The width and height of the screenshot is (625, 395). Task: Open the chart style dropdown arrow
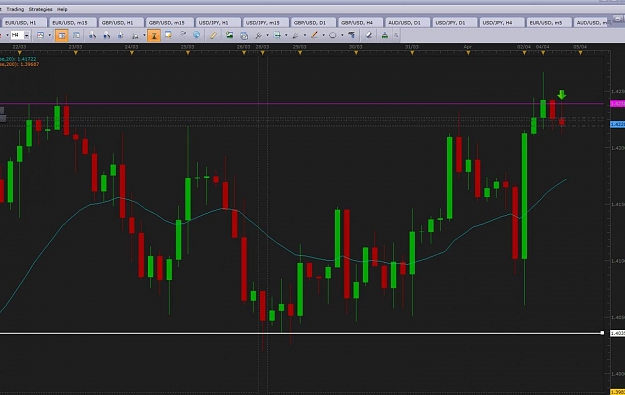[49, 35]
